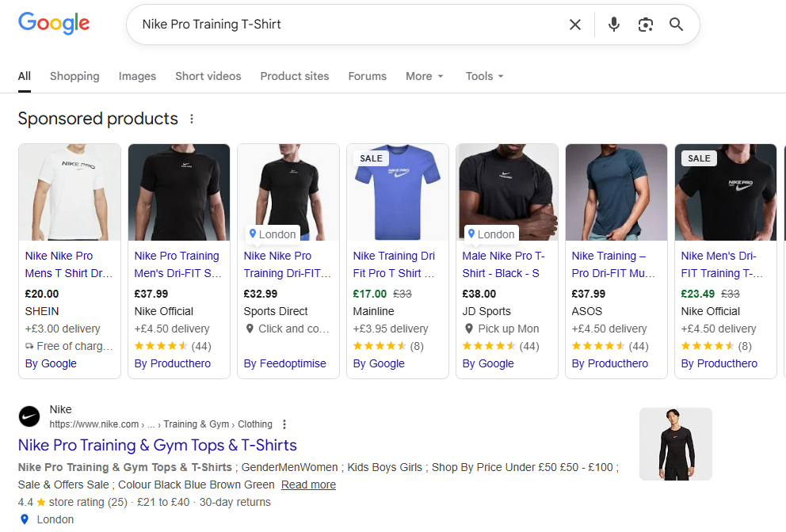786x532 pixels.
Task: Click the Google logo
Action: pyautogui.click(x=54, y=24)
